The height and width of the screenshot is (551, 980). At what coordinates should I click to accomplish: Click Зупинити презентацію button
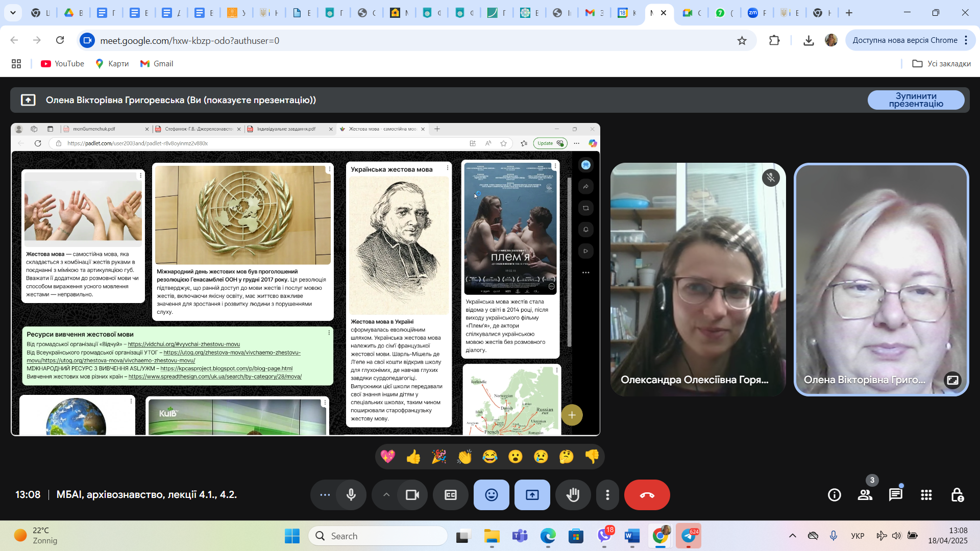[916, 100]
